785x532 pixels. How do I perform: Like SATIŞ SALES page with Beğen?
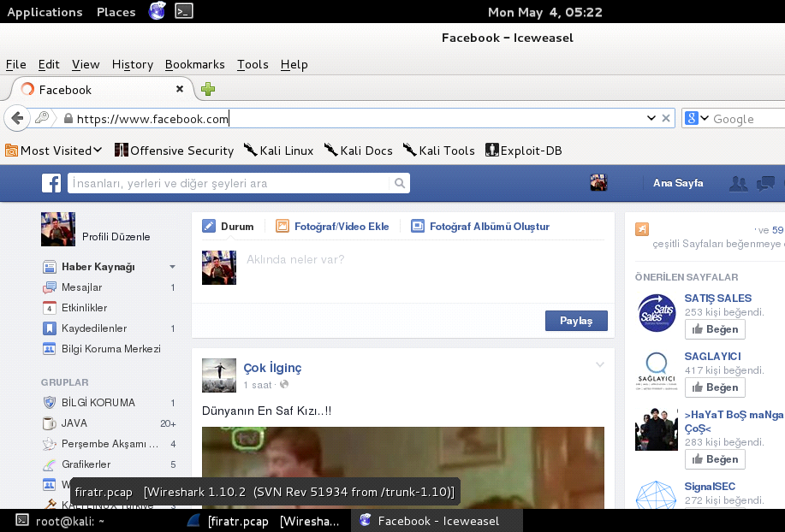pos(715,329)
